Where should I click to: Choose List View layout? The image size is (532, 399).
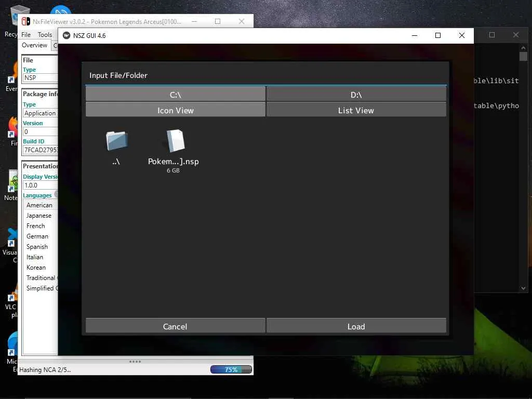(x=356, y=110)
